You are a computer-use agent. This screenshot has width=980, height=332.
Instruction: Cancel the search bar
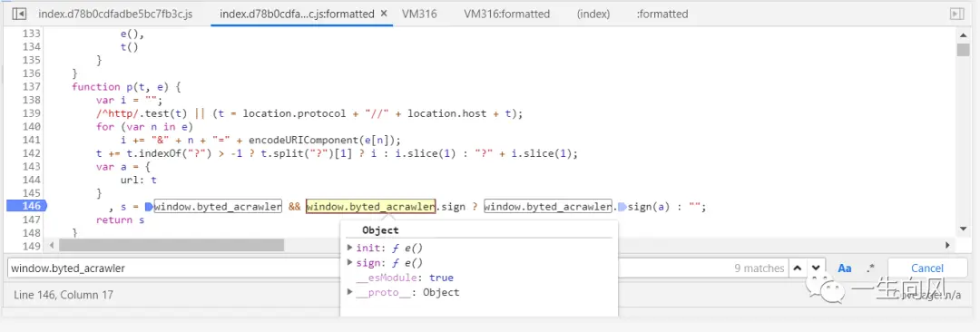point(926,269)
